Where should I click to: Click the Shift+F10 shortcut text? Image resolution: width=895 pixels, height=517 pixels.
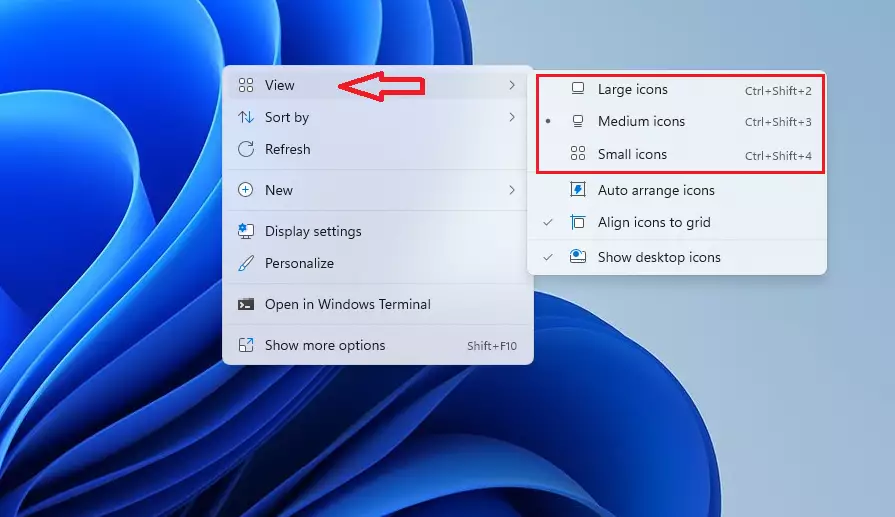pyautogui.click(x=492, y=346)
